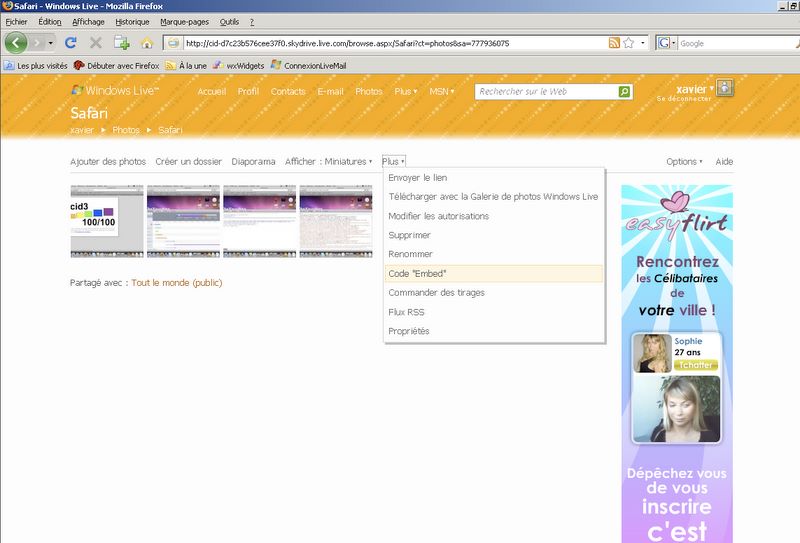Open the ? help menu
The height and width of the screenshot is (543, 800).
252,21
